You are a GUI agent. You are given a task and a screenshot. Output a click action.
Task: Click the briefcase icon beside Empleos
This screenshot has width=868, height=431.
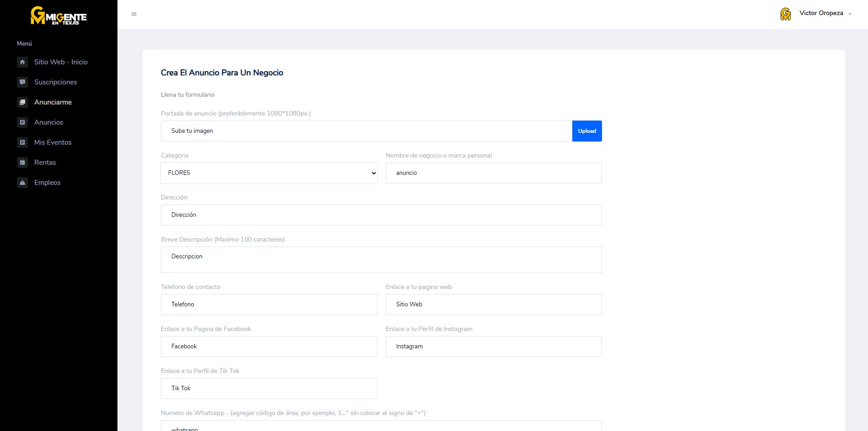22,183
